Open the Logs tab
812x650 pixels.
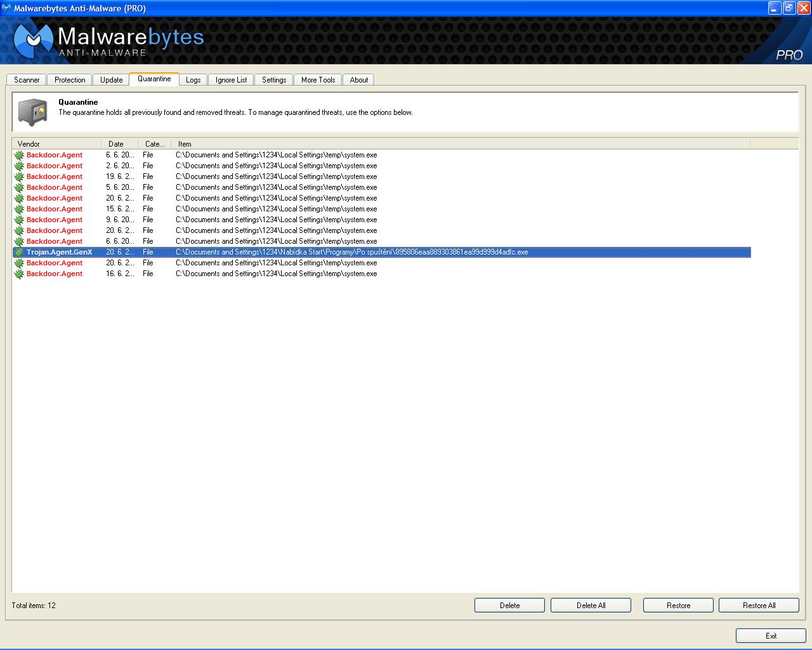coord(193,80)
